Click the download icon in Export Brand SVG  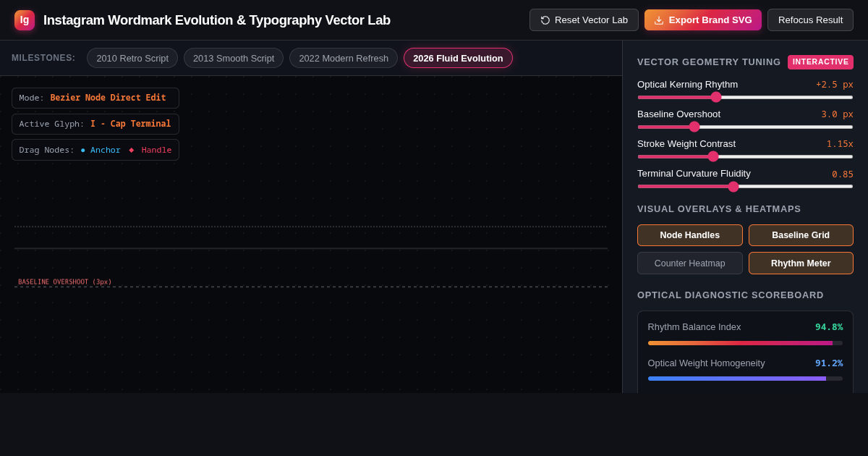[659, 20]
